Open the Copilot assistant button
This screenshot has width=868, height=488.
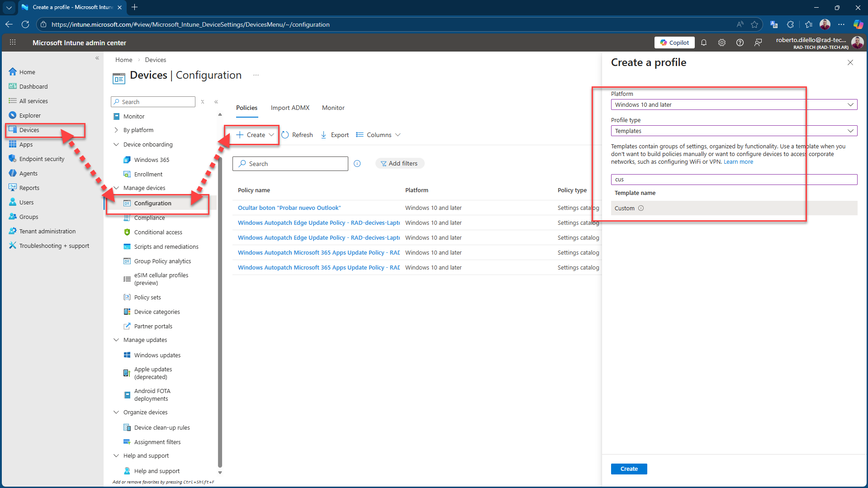coord(674,43)
